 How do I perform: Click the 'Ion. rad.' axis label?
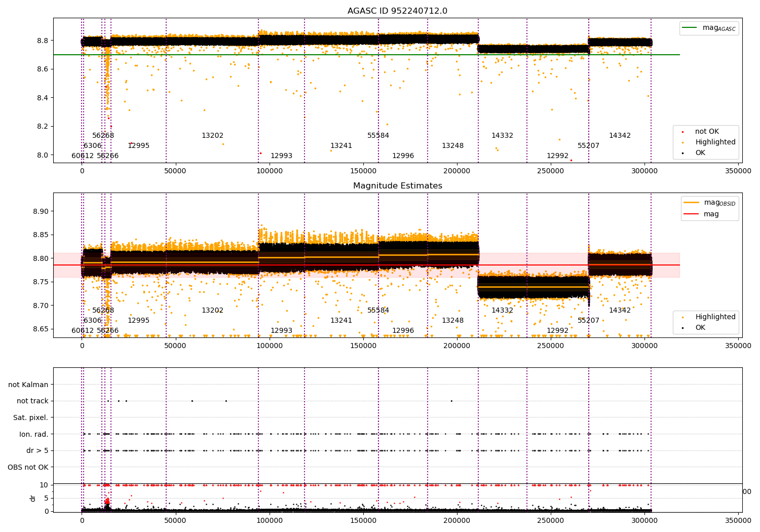(34, 434)
